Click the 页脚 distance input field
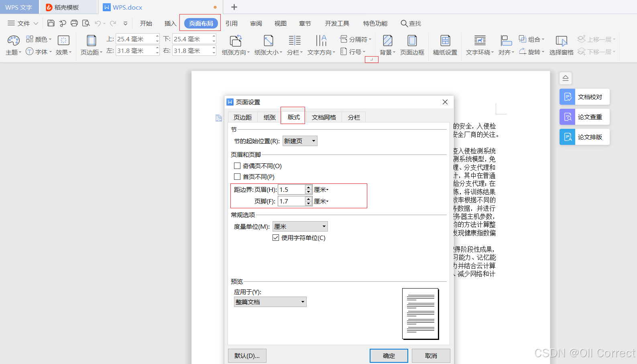This screenshot has width=637, height=364. pyautogui.click(x=291, y=201)
